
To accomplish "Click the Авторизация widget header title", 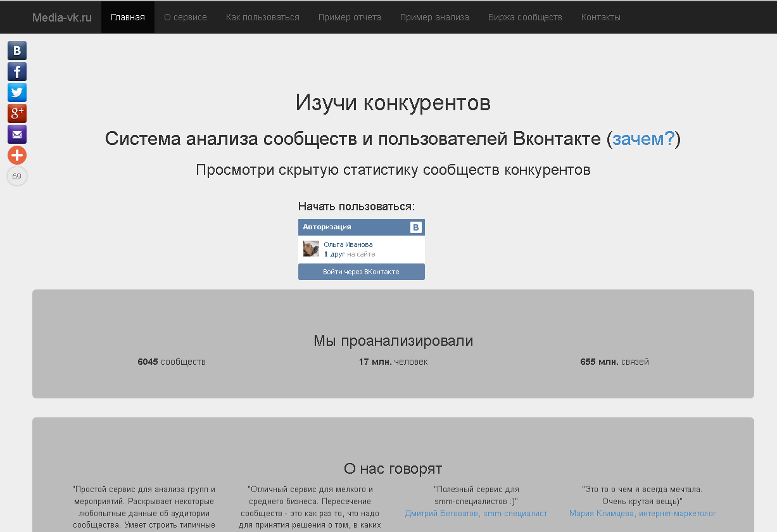I will click(327, 227).
